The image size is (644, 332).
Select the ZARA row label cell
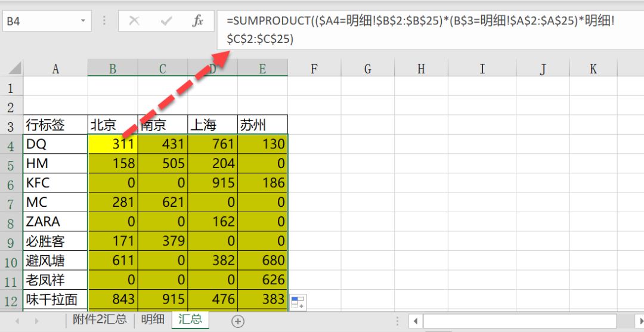[55, 222]
